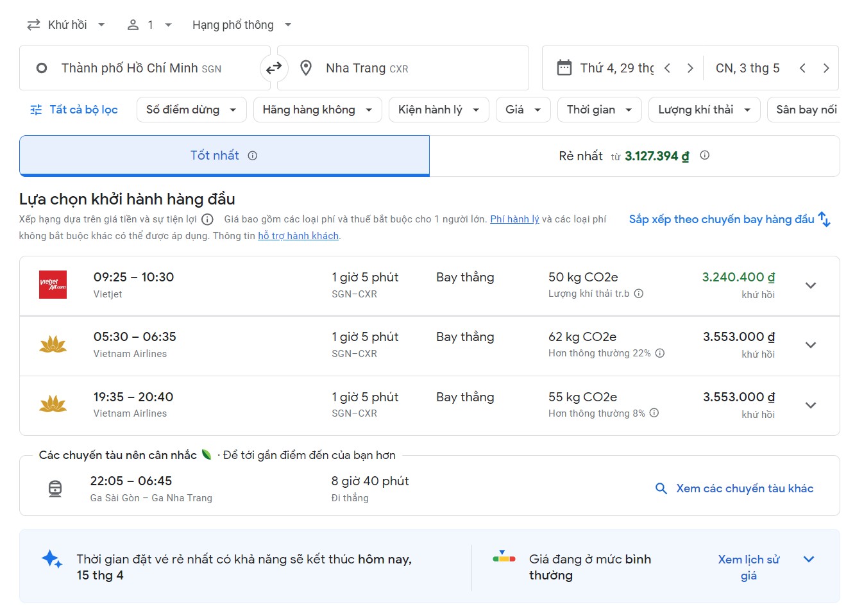Viewport: 855px width, 616px height.
Task: Switch to the Rẻ nhất tab
Action: point(634,156)
